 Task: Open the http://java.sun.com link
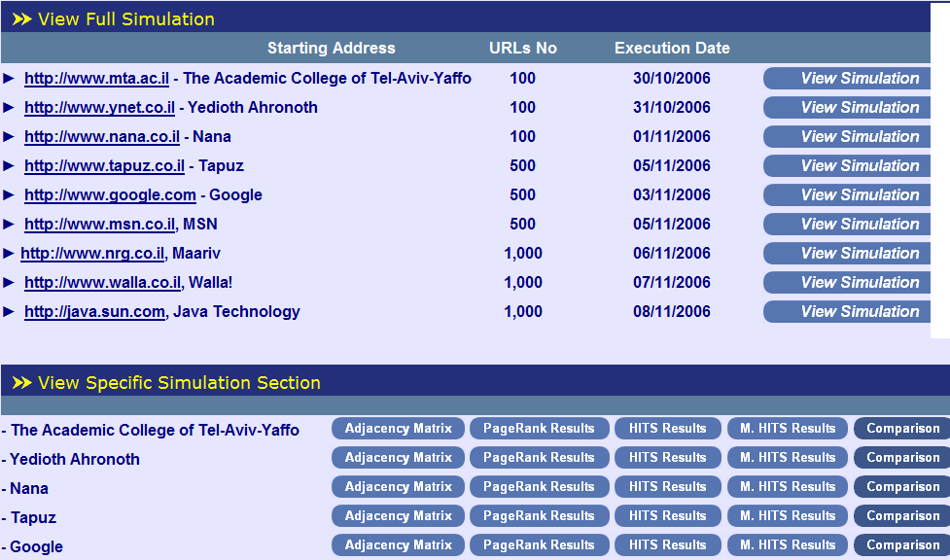click(x=94, y=311)
